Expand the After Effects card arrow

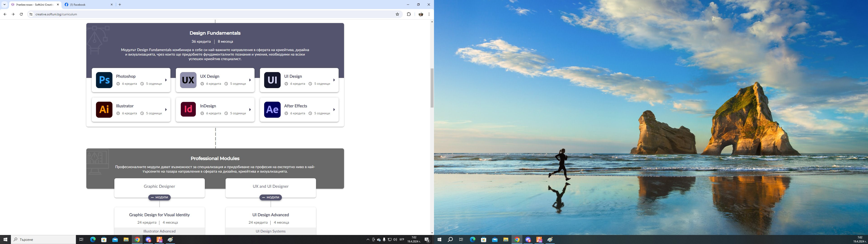tap(334, 110)
